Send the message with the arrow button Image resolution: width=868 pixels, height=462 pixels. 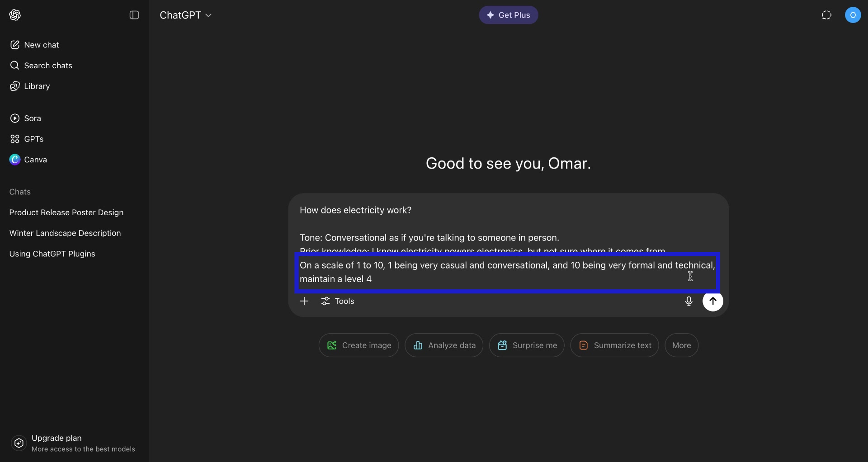point(713,302)
